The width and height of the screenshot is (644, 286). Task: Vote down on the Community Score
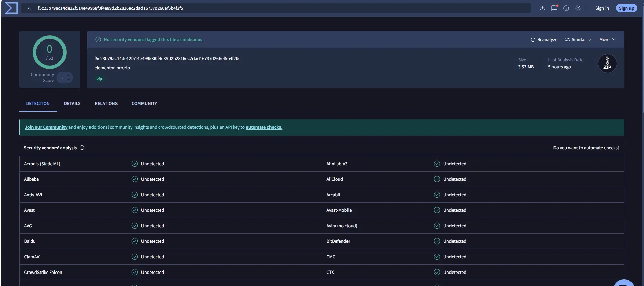[68, 80]
